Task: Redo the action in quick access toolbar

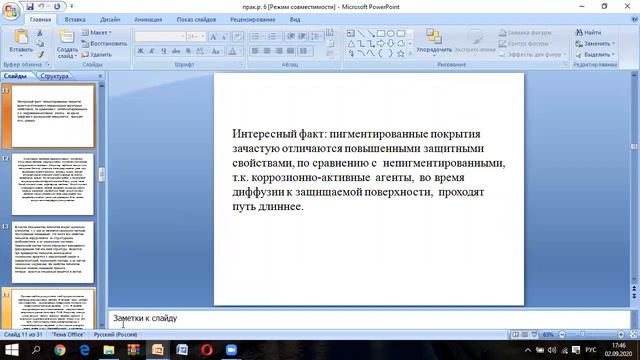Action: (57, 7)
